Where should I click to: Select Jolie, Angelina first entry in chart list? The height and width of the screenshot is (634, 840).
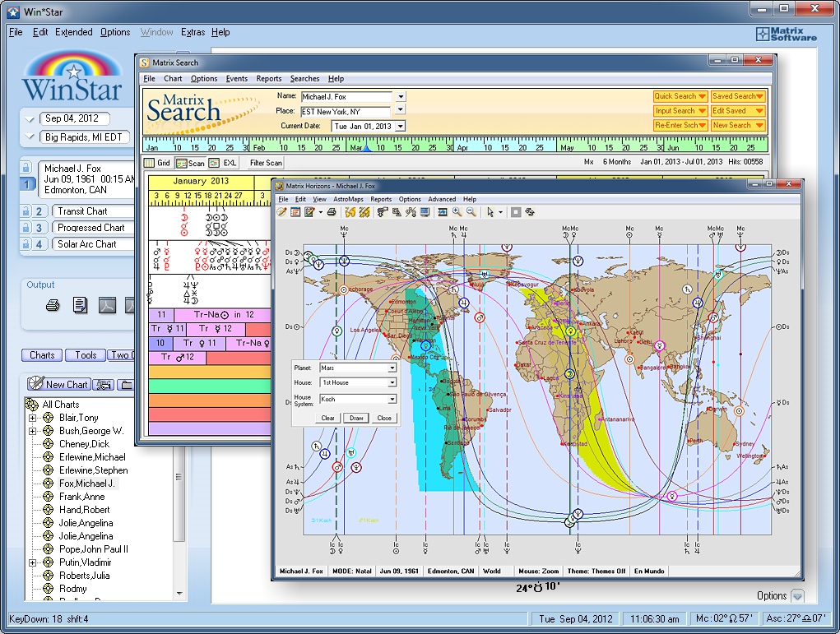tap(86, 523)
